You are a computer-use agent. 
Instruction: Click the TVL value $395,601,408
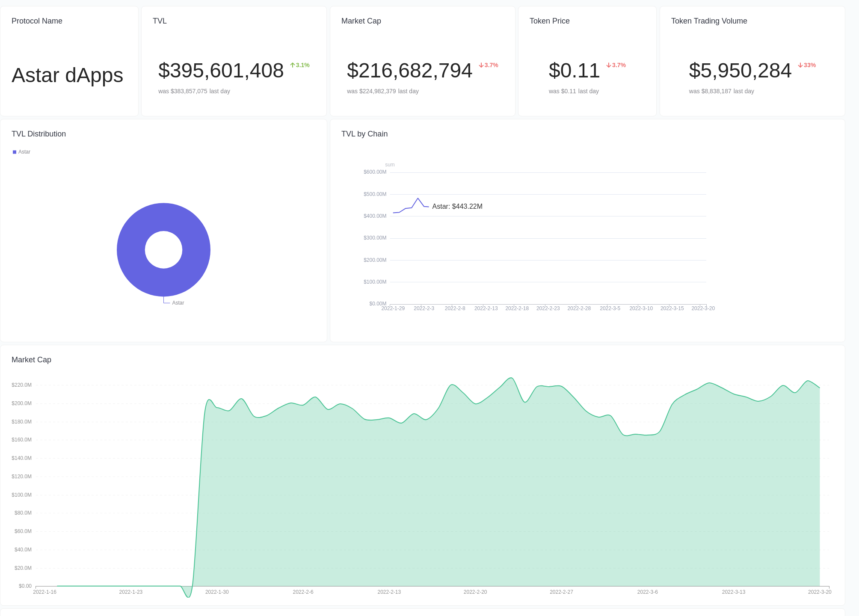(x=221, y=70)
